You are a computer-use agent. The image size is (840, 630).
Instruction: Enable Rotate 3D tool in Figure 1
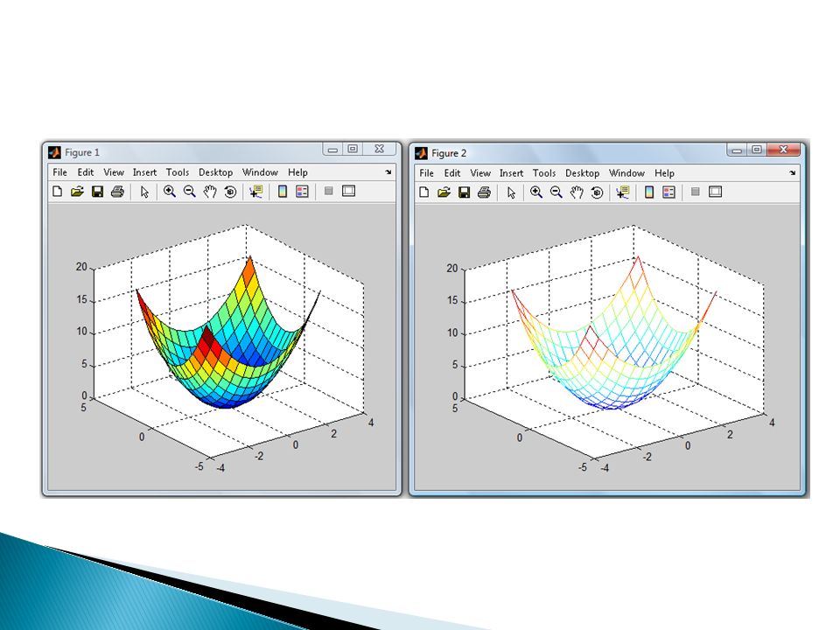[230, 192]
